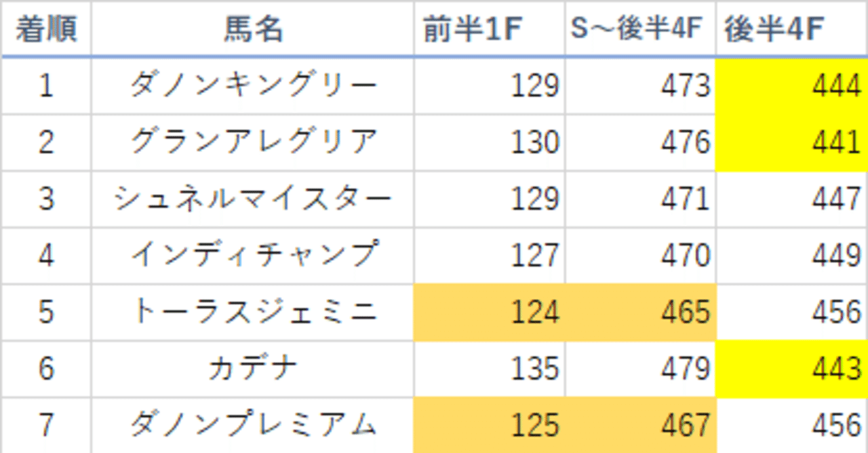Image resolution: width=868 pixels, height=453 pixels.
Task: Click the yellow cell showing 443
Action: [791, 368]
